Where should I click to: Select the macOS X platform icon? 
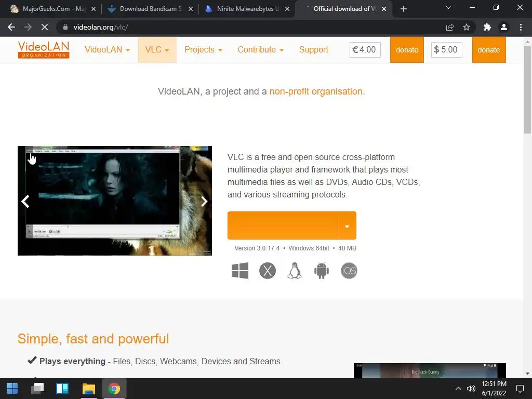click(x=268, y=271)
